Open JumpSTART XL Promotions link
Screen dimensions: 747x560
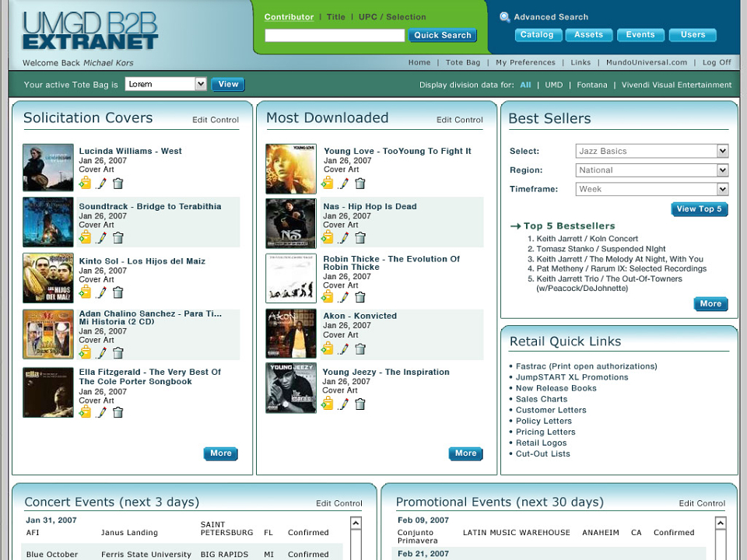pyautogui.click(x=572, y=377)
